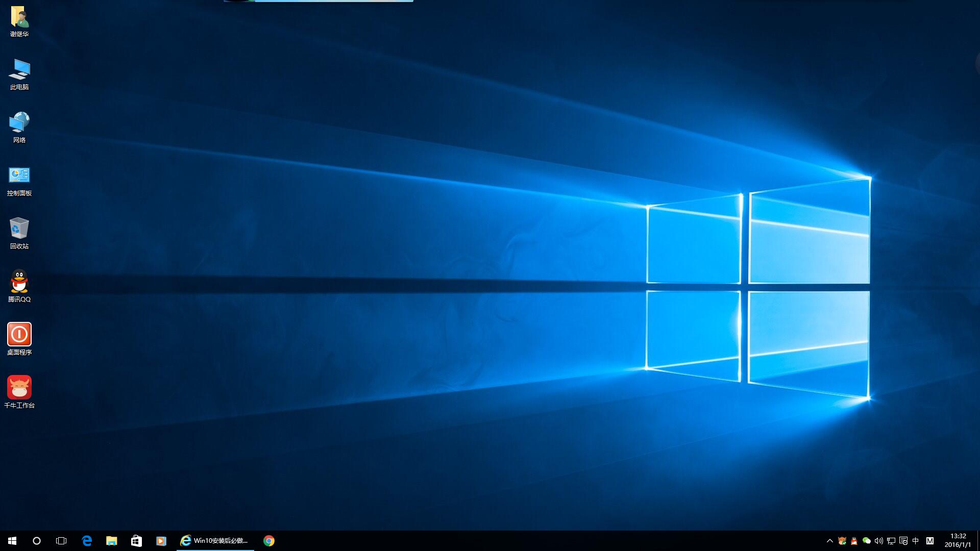This screenshot has width=980, height=551.
Task: Open Cortana search circle on taskbar
Action: pyautogui.click(x=37, y=541)
